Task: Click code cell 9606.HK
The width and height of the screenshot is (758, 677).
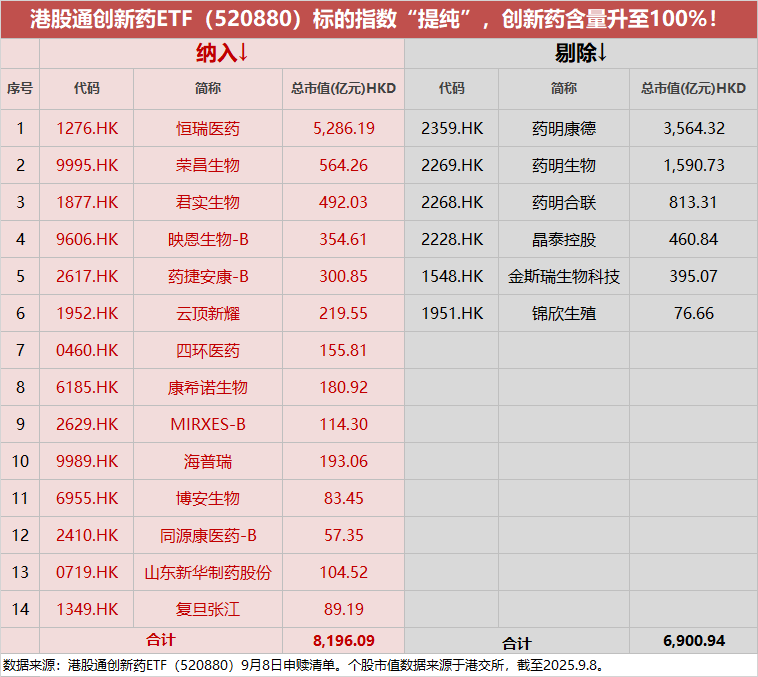Action: [87, 239]
